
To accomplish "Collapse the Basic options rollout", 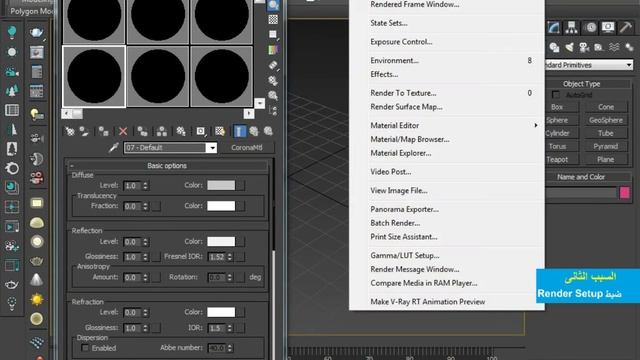I will coord(167,166).
